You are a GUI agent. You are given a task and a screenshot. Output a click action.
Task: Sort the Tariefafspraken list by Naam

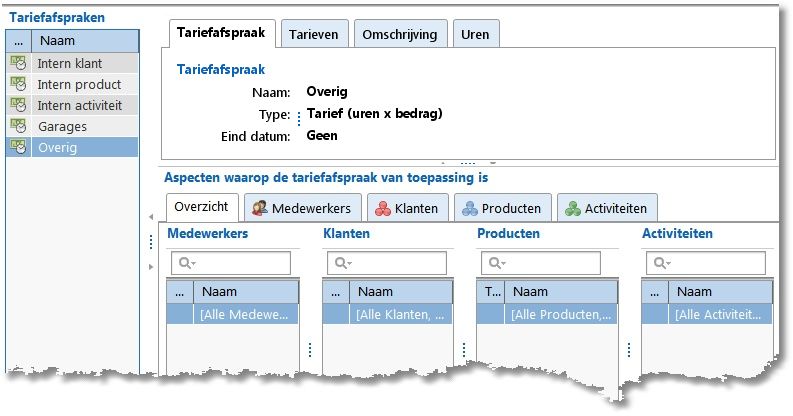click(x=85, y=41)
